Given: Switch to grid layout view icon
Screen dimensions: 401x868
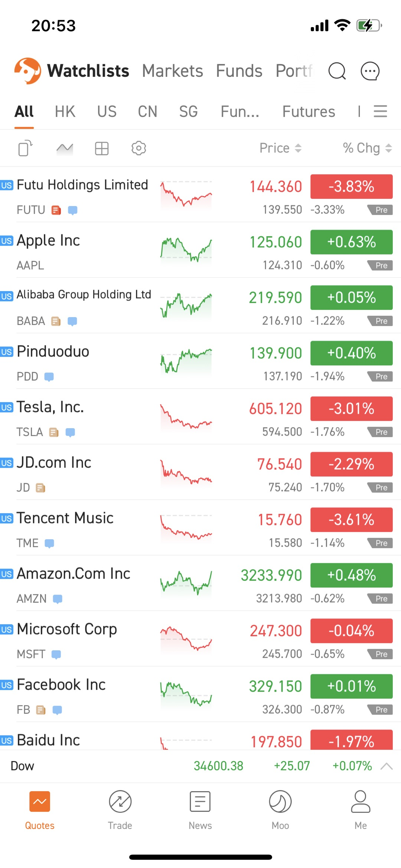Looking at the screenshot, I should (x=101, y=148).
